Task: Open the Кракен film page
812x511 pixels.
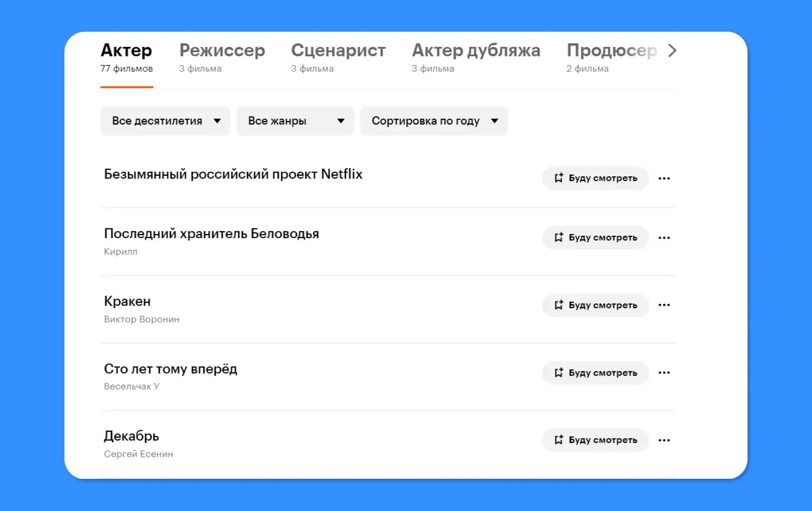Action: pos(127,301)
